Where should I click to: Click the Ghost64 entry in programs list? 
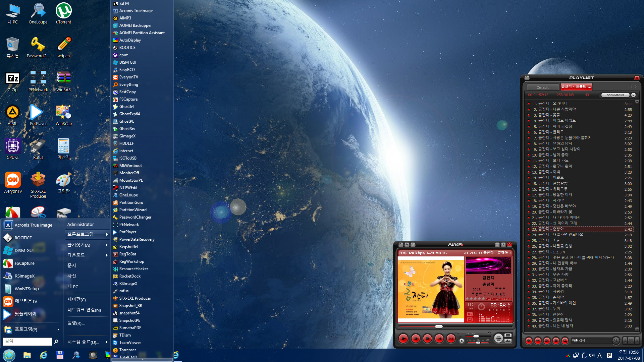[x=142, y=107]
